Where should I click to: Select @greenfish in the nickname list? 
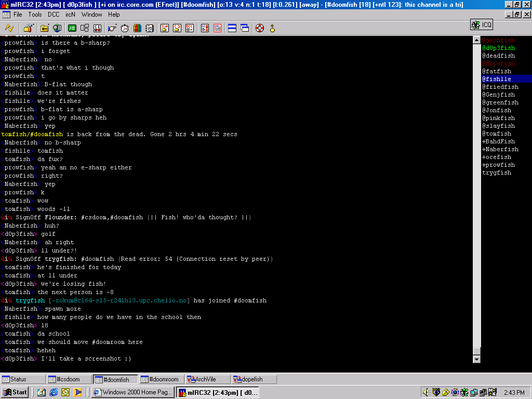pos(500,102)
